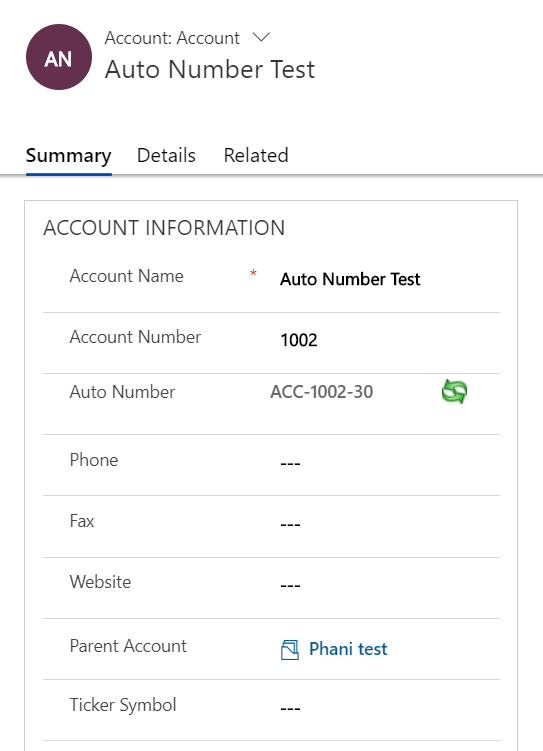Viewport: 543px width, 751px height.
Task: Switch to the Details tab
Action: tap(166, 156)
